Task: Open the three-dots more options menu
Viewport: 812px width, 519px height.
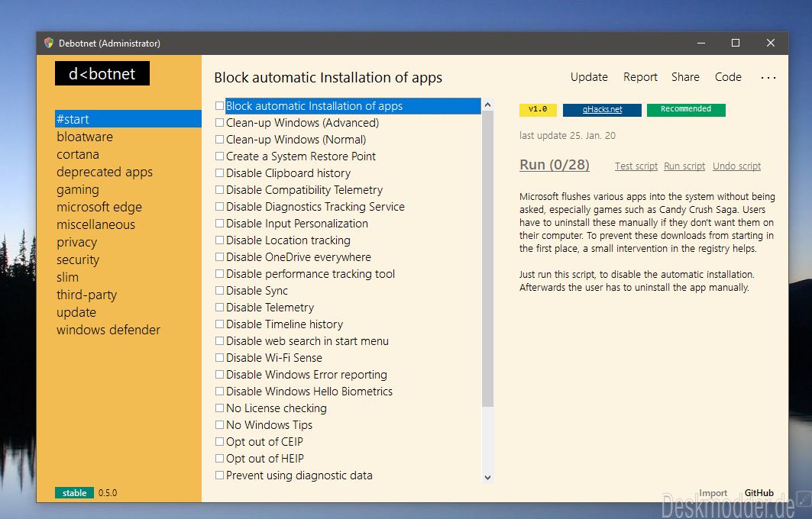Action: 768,78
